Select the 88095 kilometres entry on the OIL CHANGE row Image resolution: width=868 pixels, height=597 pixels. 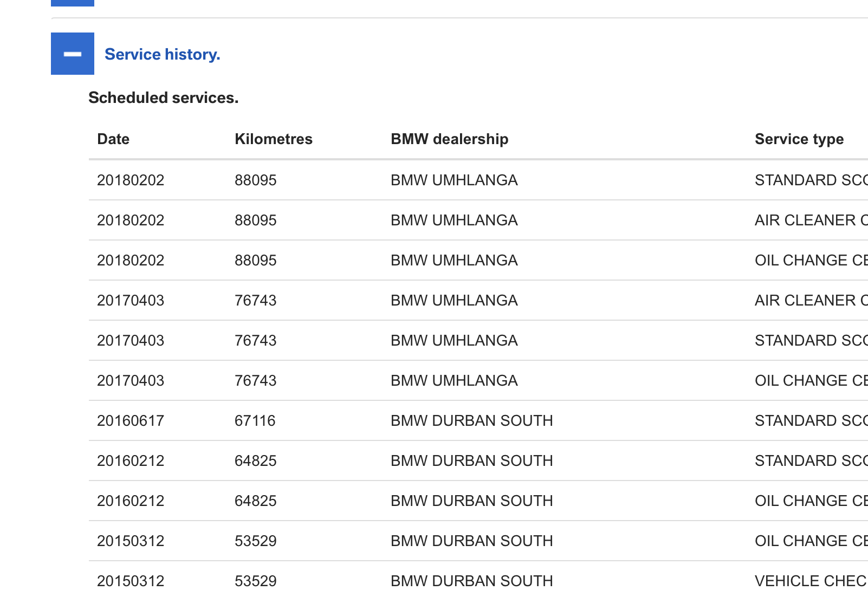click(x=255, y=260)
